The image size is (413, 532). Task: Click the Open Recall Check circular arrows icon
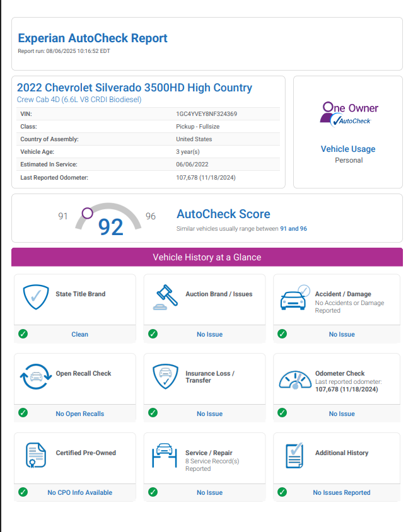coord(36,376)
